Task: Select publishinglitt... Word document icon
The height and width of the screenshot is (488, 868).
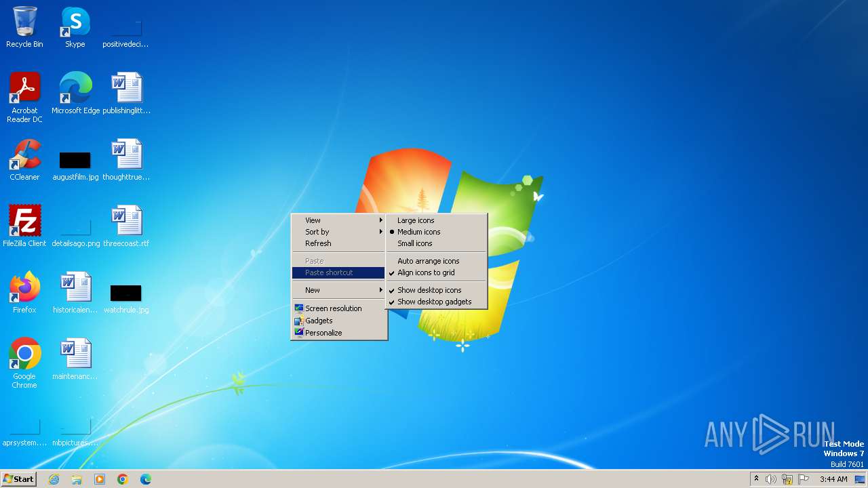Action: (126, 94)
